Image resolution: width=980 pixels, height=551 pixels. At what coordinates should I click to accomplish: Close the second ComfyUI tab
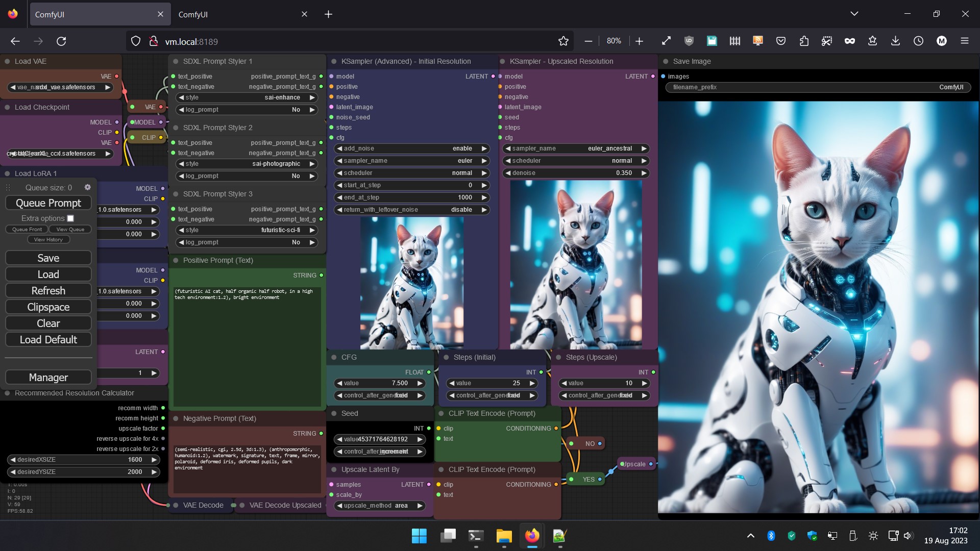coord(304,14)
